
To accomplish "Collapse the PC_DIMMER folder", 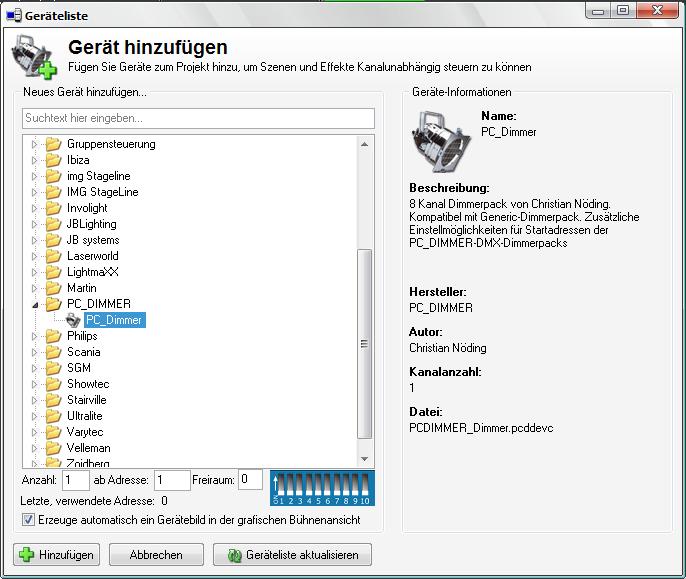I will (x=35, y=304).
